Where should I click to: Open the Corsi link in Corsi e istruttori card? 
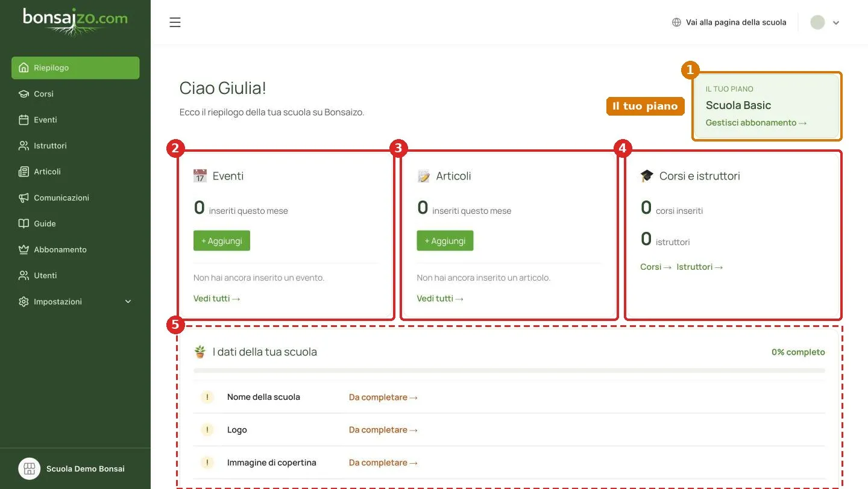(656, 267)
